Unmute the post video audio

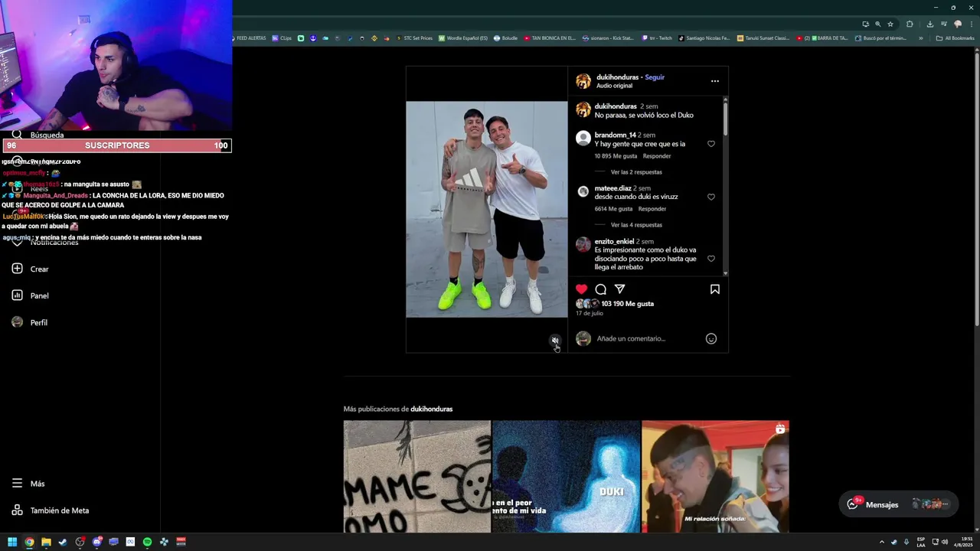click(555, 341)
